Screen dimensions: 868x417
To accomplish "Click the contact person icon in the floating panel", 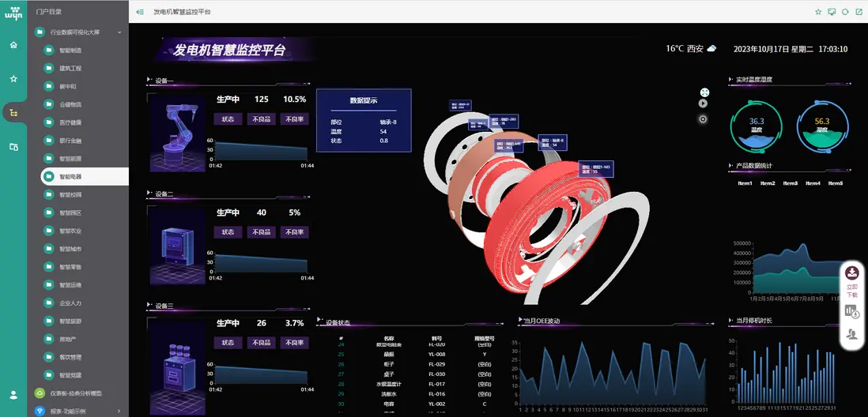I will [x=852, y=334].
